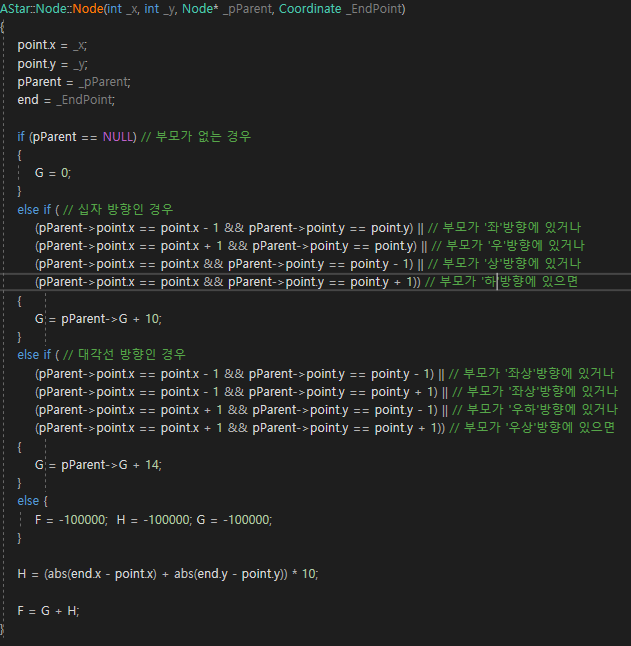Click the 'int _x' parameter in signature
Viewport: 631px width, 646px height.
(122, 9)
